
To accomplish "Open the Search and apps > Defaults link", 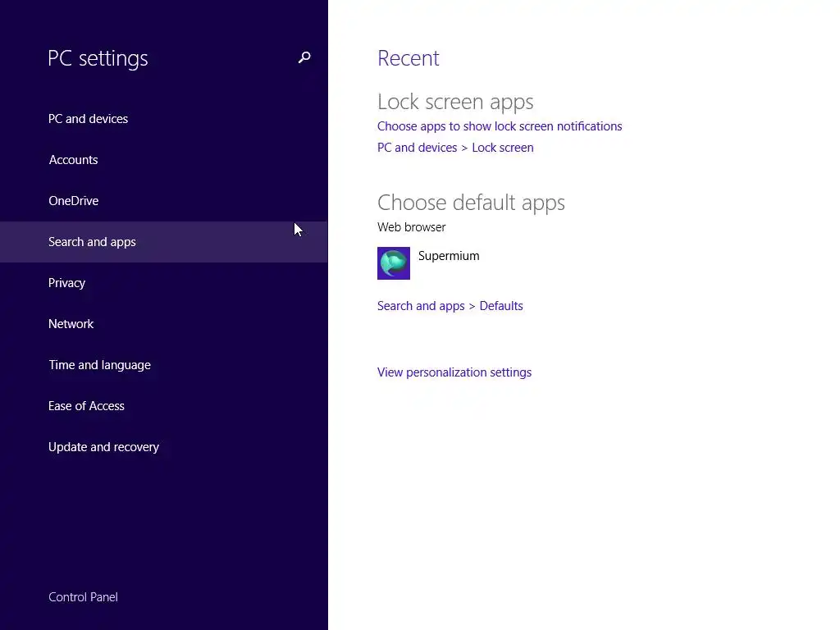I will (x=450, y=306).
